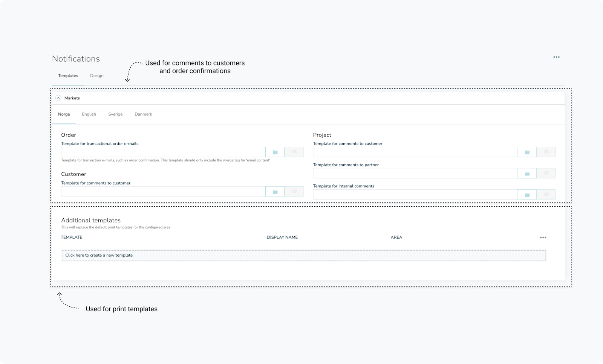Expand the TEMPLATE column header options
Image resolution: width=603 pixels, height=364 pixels.
click(x=72, y=237)
